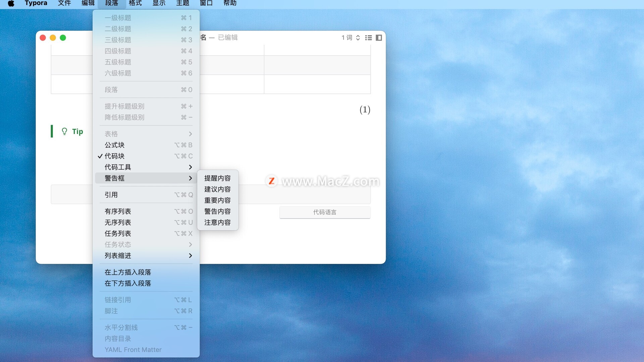The image size is (644, 362).
Task: Expand the 代码工具 submenu
Action: (x=146, y=167)
